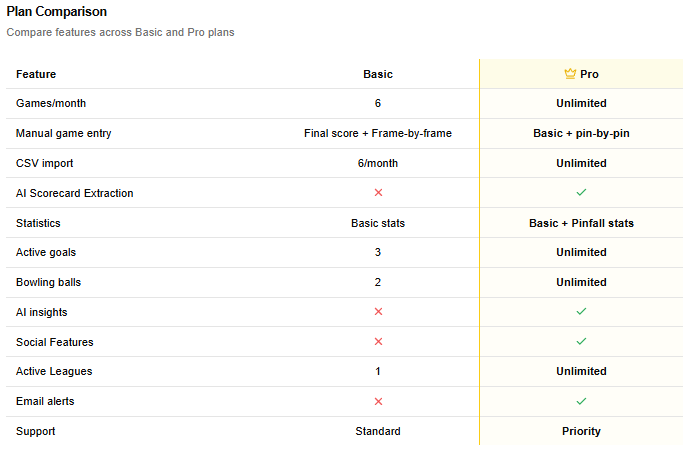Select the Basic column header
Image resolution: width=694 pixels, height=449 pixels.
click(378, 74)
